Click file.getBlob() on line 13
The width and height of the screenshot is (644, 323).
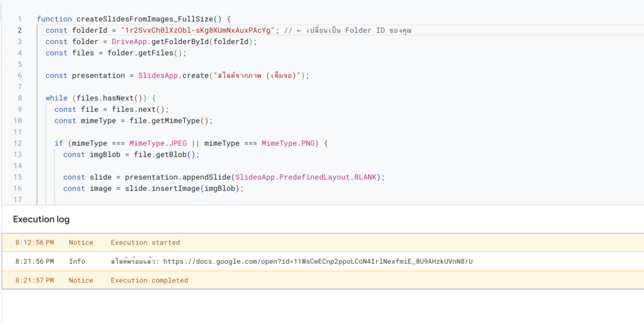[x=165, y=155]
